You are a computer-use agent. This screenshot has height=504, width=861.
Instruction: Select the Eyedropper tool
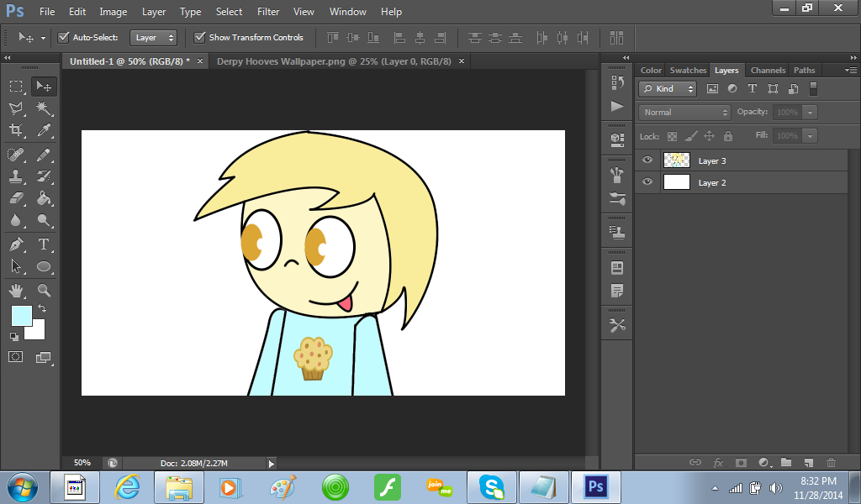(44, 130)
